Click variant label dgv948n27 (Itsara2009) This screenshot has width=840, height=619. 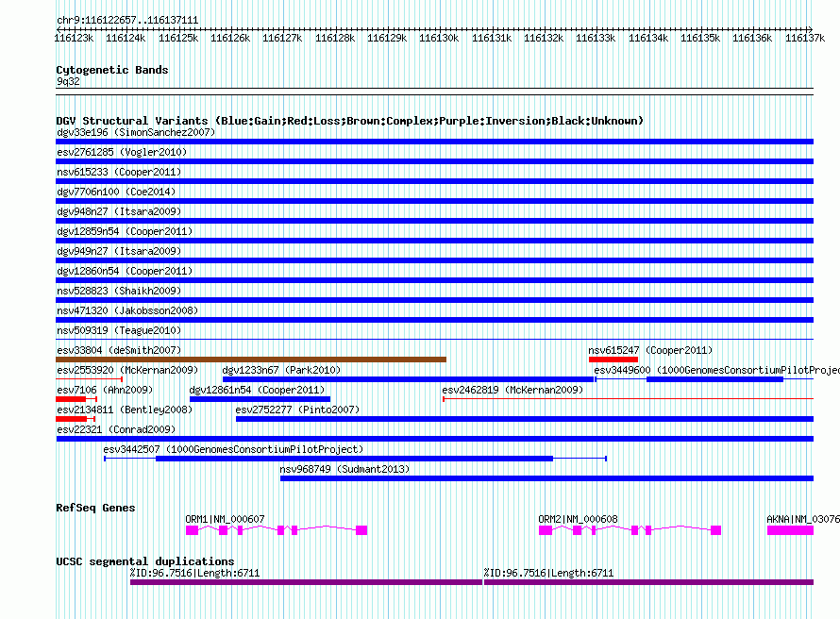[x=119, y=211]
